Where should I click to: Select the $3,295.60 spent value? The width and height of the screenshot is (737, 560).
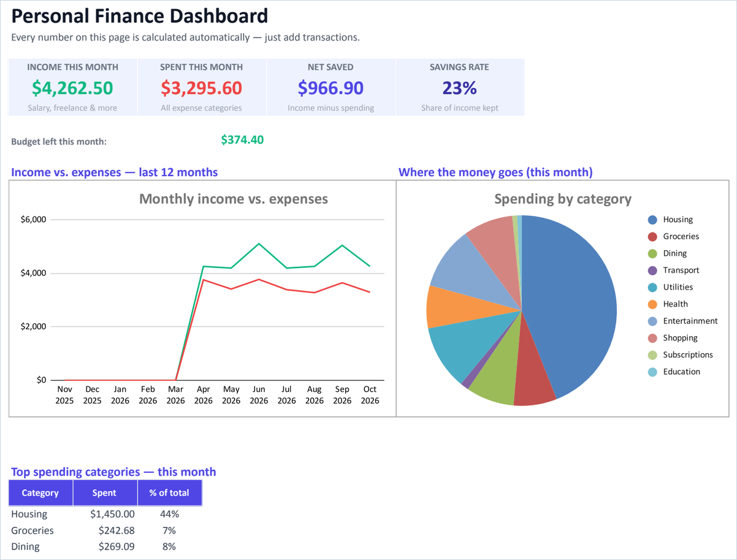[x=202, y=88]
